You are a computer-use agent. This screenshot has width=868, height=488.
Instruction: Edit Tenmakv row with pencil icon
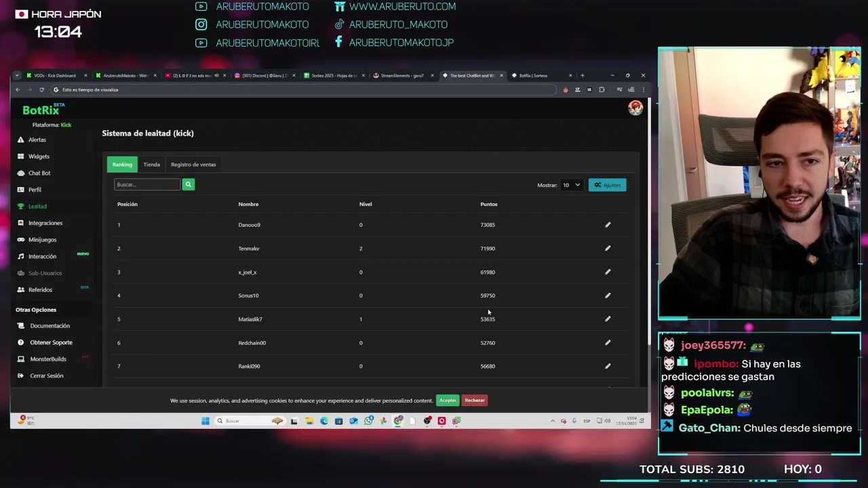tap(608, 248)
